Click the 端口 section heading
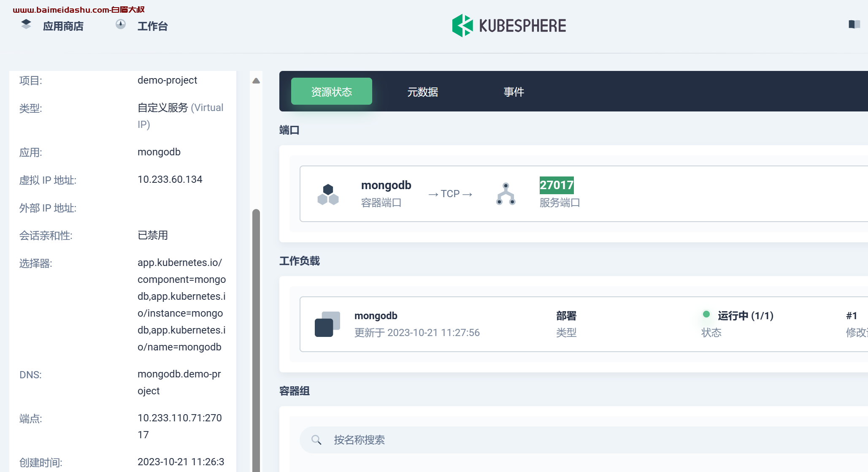Screen dimensions: 868x472 [x=289, y=130]
